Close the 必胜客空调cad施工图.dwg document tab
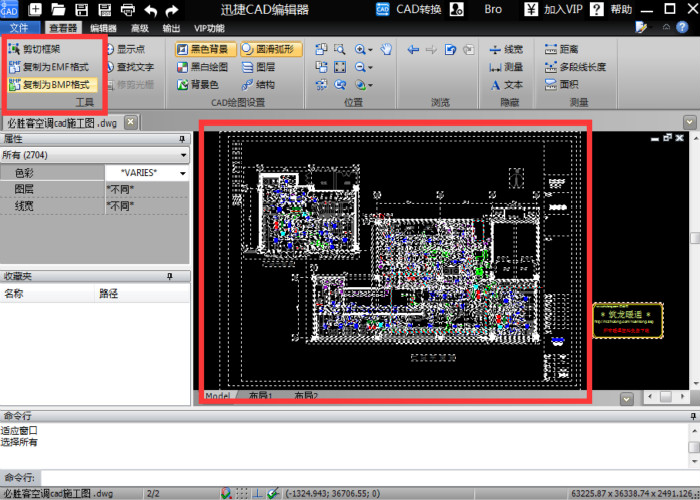The image size is (700, 500). tap(130, 121)
